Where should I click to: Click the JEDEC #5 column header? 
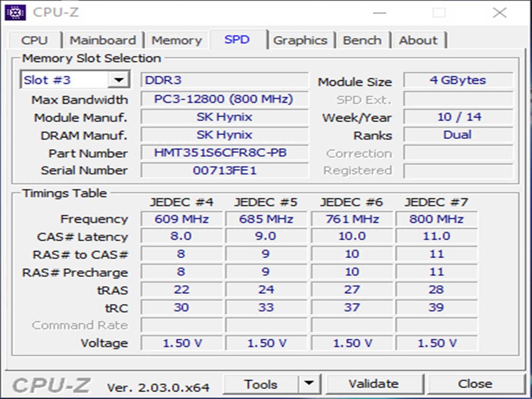pyautogui.click(x=266, y=202)
